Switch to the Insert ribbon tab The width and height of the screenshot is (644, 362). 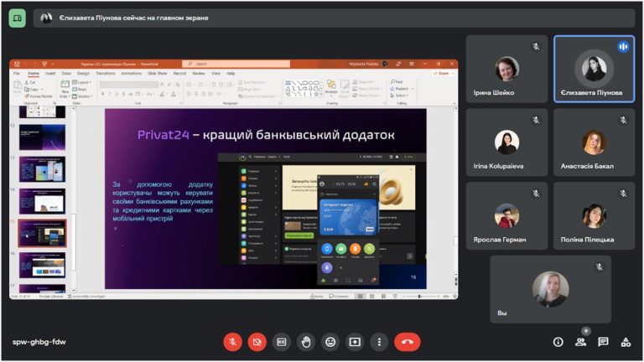(50, 74)
